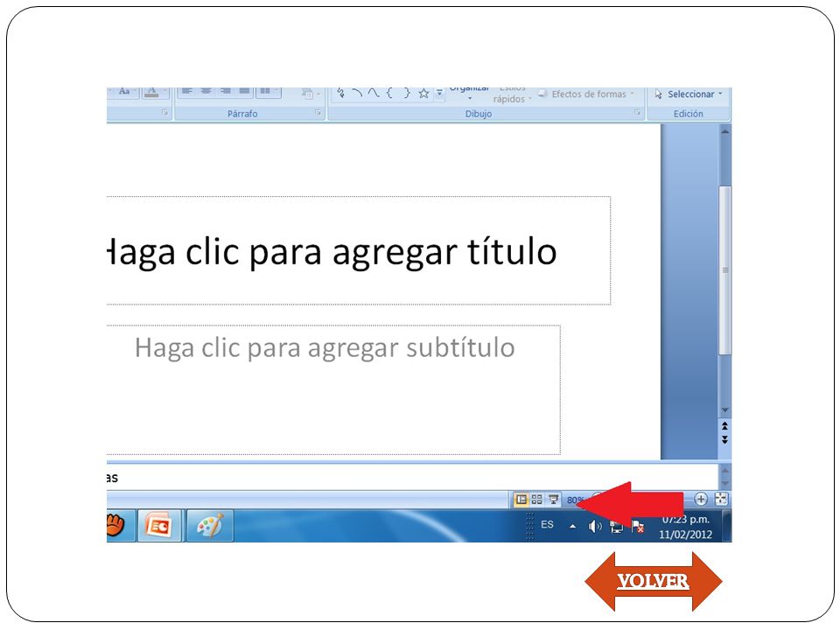
Task: Click the title placeholder text
Action: click(x=332, y=252)
